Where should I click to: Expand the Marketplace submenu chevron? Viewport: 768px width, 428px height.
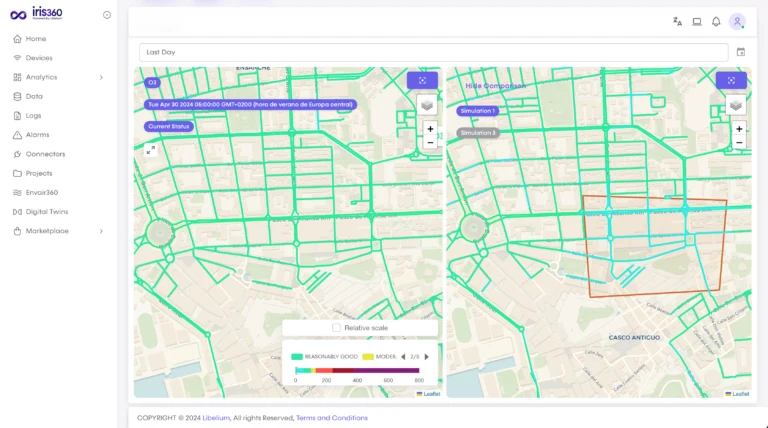(x=101, y=231)
